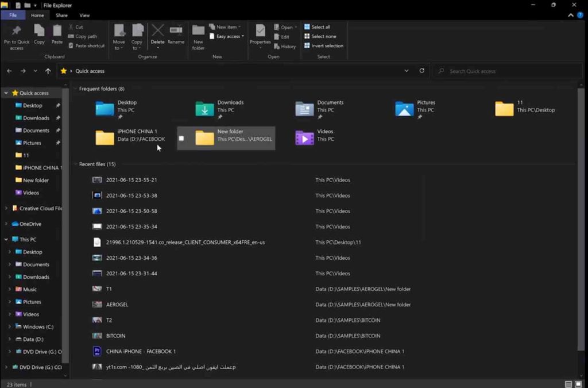Click Pin to Quick access icon
This screenshot has width=588, height=388.
click(16, 37)
